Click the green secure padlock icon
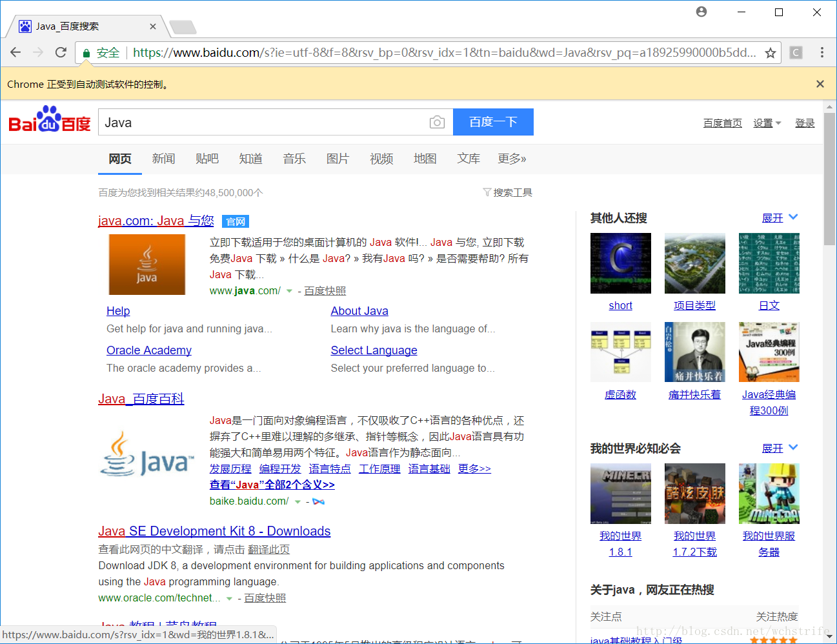Image resolution: width=837 pixels, height=644 pixels. [x=86, y=53]
